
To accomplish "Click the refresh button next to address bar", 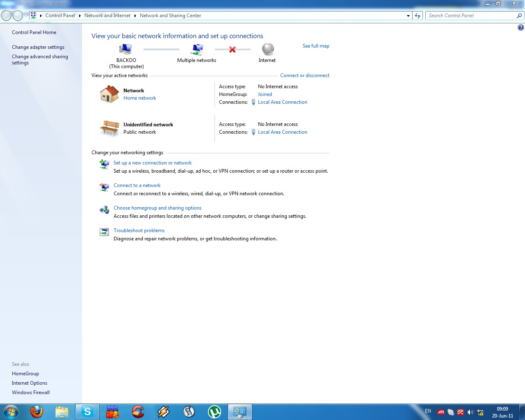I will [418, 16].
